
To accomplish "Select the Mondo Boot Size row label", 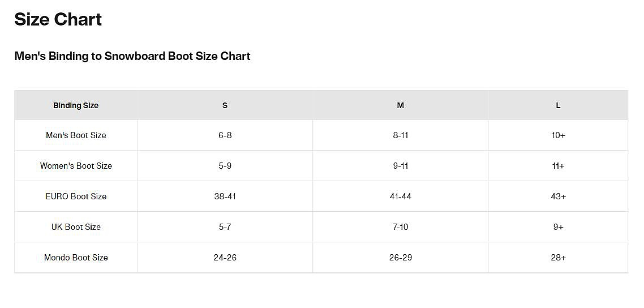I will 76,258.
